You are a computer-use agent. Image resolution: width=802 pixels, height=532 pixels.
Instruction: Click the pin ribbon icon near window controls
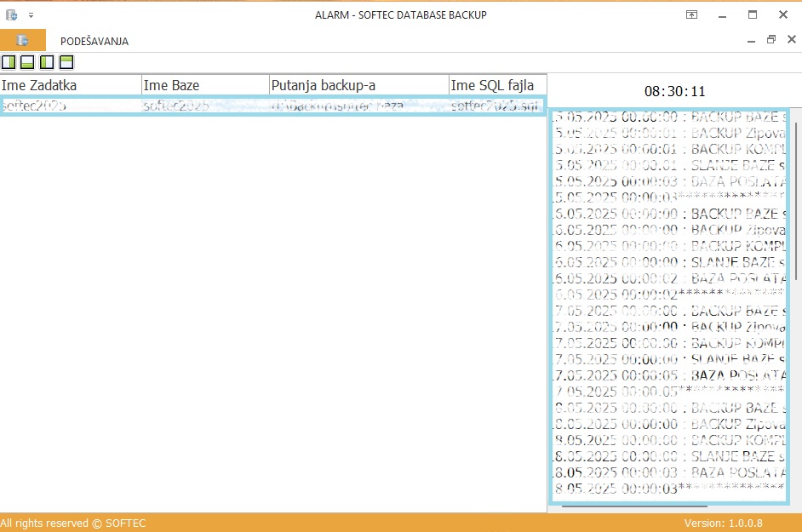coord(692,14)
